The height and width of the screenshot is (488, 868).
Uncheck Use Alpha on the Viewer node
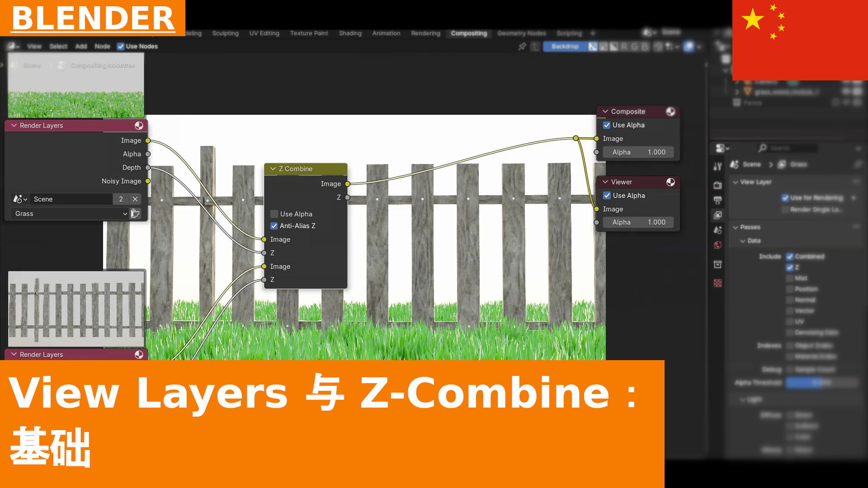point(607,196)
